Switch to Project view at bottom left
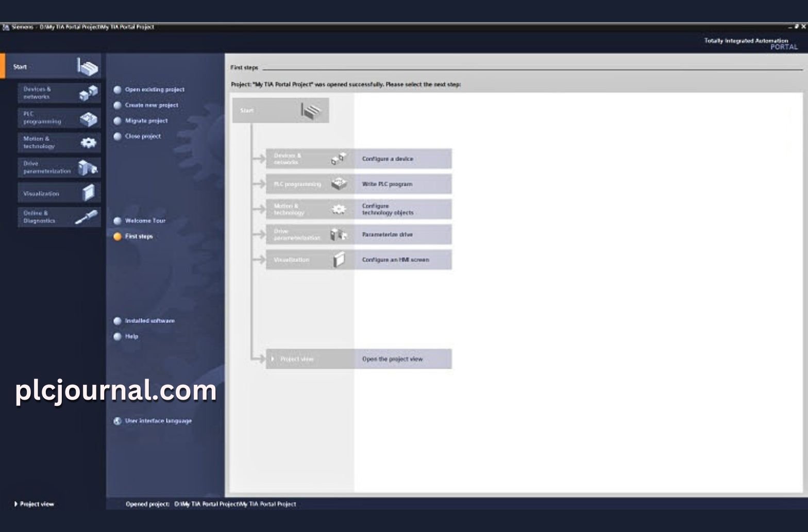808x532 pixels. 34,504
